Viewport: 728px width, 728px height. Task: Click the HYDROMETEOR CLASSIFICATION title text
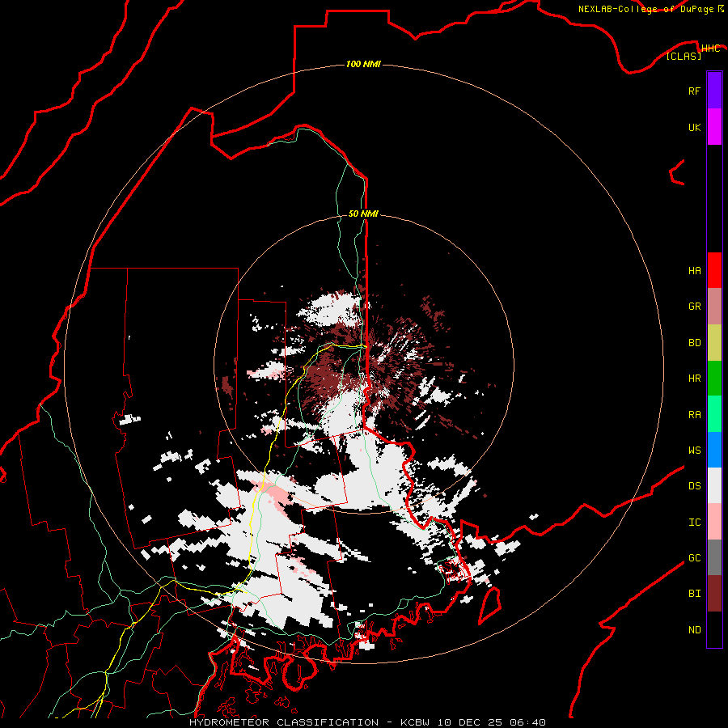(284, 722)
